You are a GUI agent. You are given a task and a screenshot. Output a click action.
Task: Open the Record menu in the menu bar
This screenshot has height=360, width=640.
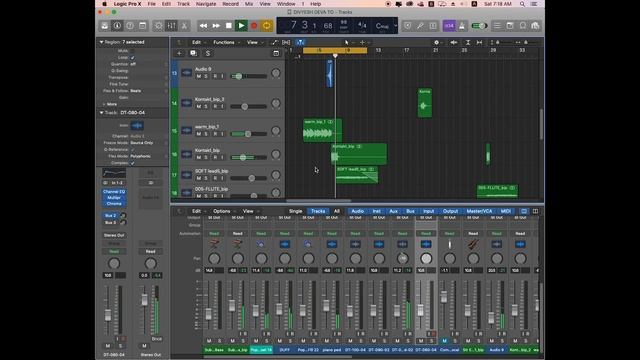point(231,4)
